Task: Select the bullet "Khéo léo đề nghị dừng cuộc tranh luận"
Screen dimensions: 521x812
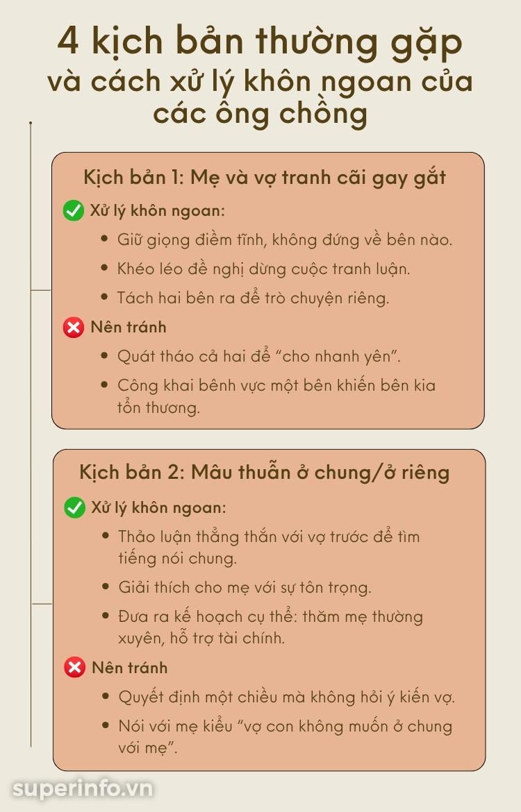Action: 264,269
